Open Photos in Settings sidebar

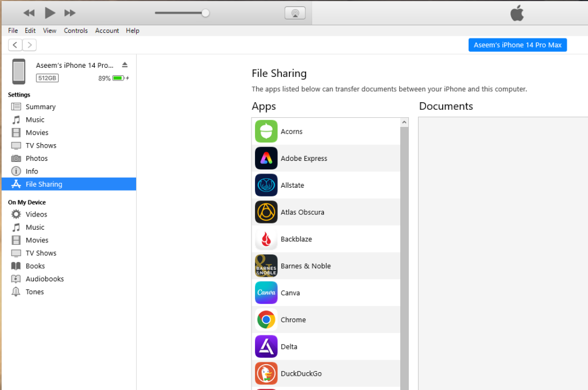click(69, 159)
